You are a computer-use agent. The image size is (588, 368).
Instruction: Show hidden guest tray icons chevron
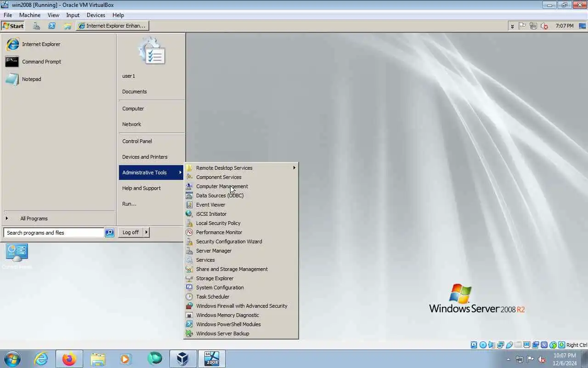click(x=512, y=26)
